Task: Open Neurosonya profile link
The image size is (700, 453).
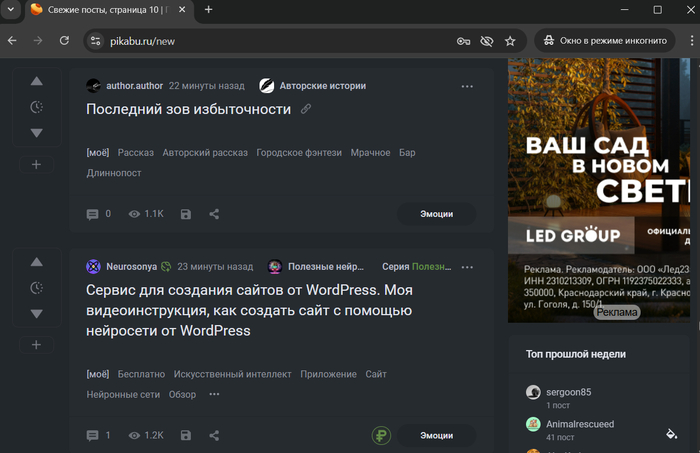Action: (x=132, y=267)
